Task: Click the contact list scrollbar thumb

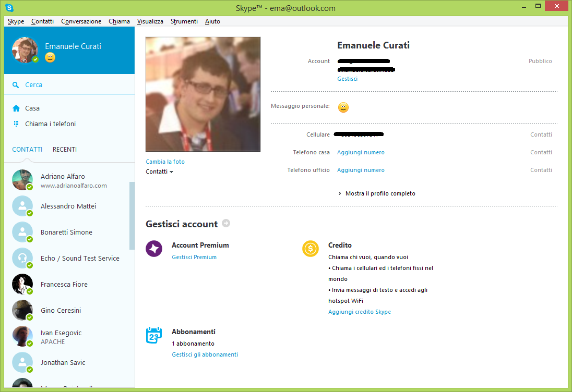Action: [x=132, y=216]
